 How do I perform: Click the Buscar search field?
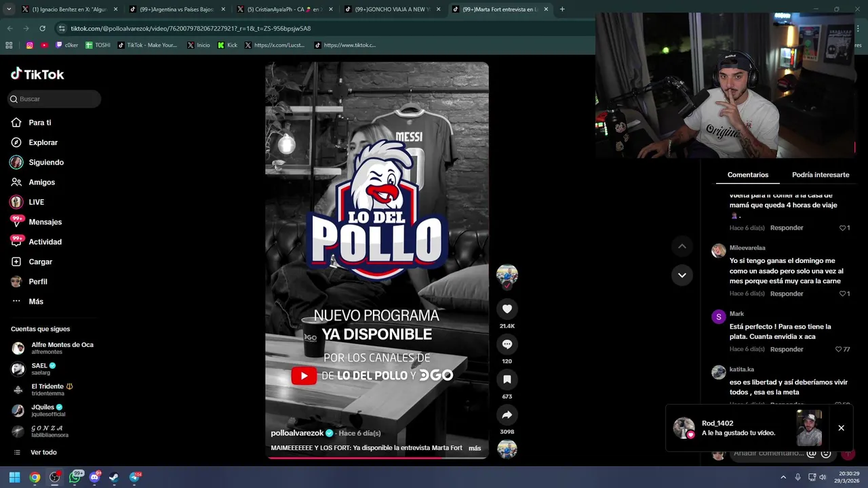pos(54,99)
